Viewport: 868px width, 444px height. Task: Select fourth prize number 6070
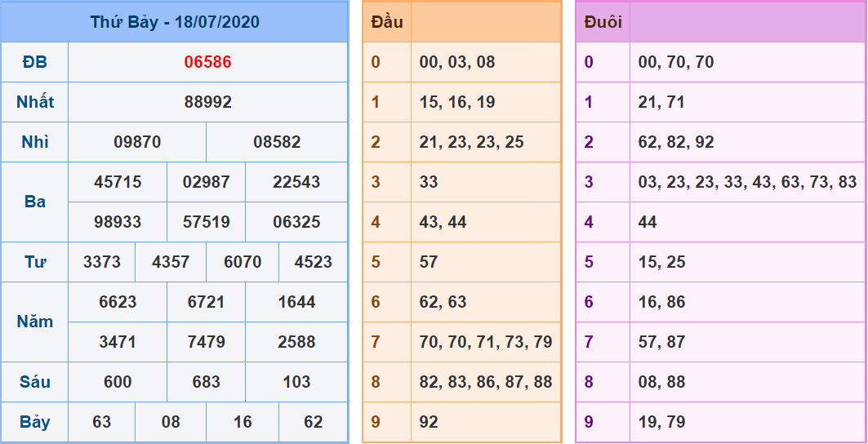point(243,262)
